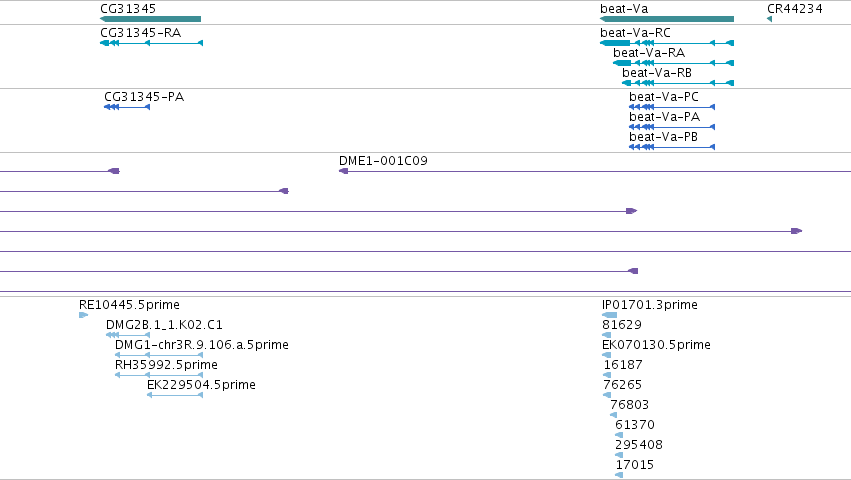Select the EK070130.5prime arrow glyph

pyautogui.click(x=607, y=355)
